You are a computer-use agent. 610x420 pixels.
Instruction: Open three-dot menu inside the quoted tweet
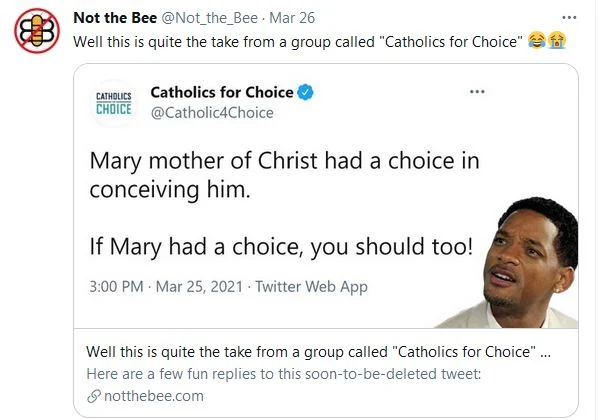[477, 91]
